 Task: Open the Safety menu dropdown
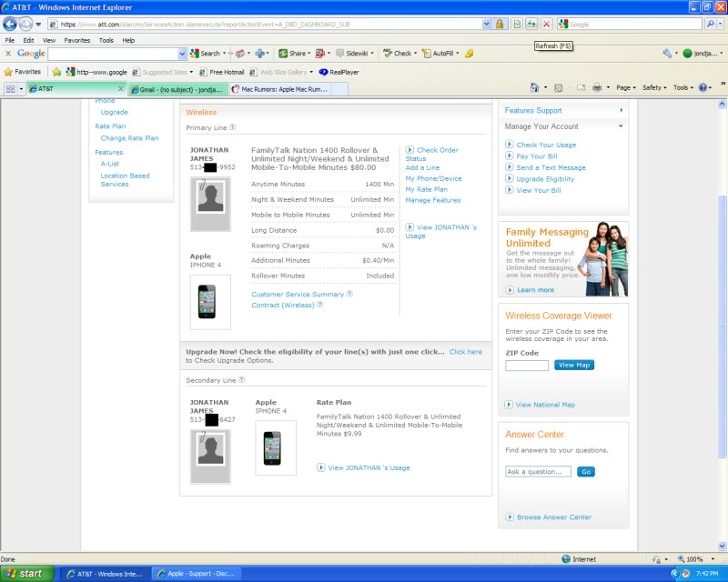654,87
